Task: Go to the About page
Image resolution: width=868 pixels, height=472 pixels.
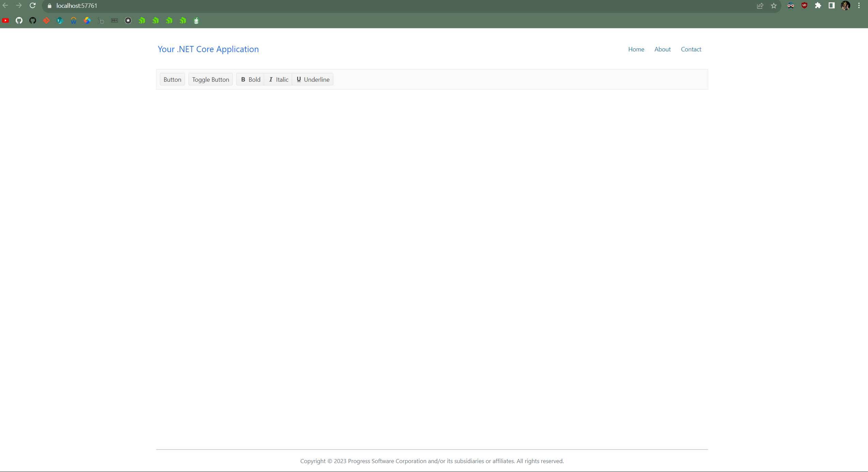Action: [662, 49]
